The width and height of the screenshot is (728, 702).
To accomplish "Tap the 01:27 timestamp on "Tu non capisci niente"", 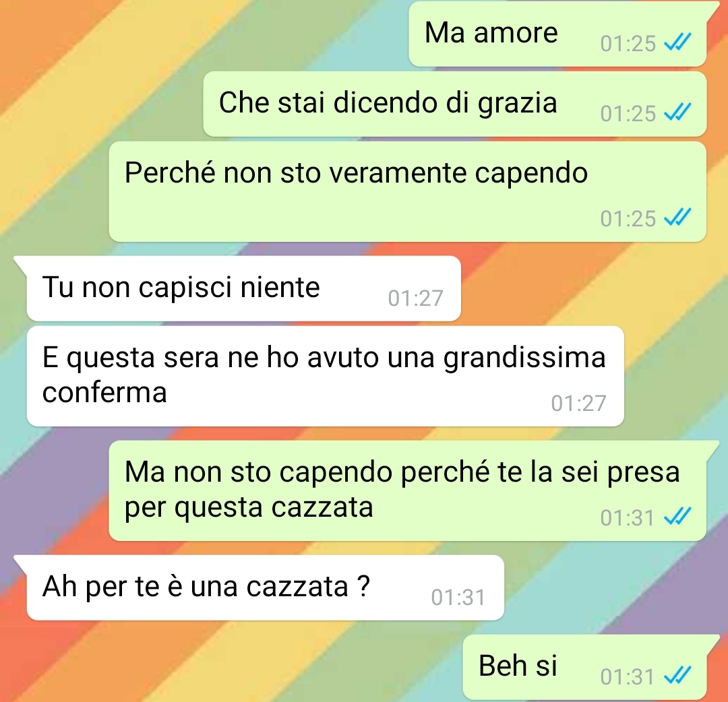I will click(x=415, y=298).
